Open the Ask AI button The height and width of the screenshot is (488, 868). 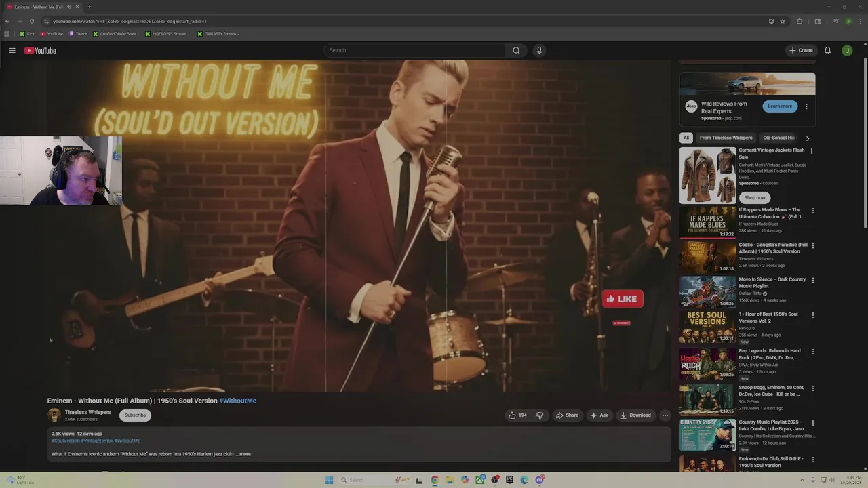tap(599, 415)
